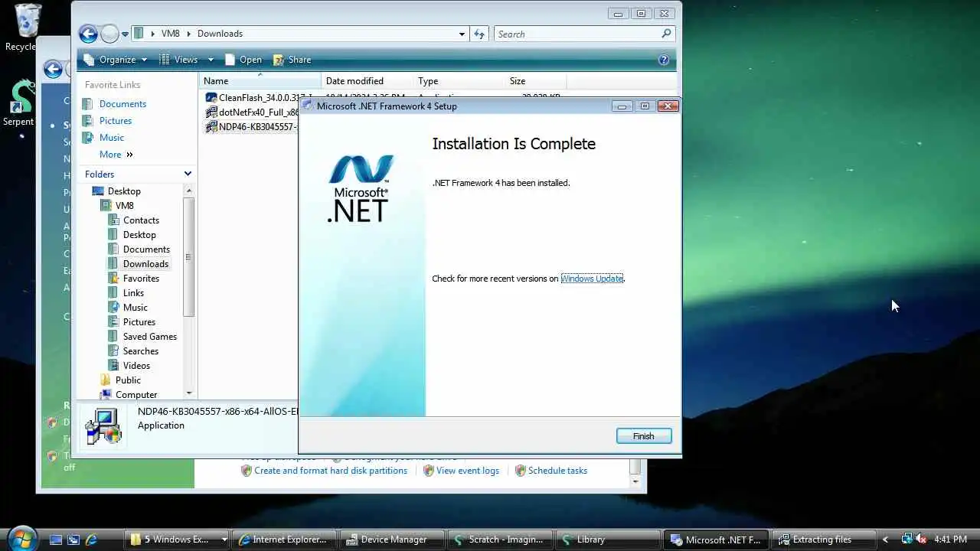This screenshot has height=551, width=980.
Task: Open Music in Favorite Links
Action: (x=112, y=138)
